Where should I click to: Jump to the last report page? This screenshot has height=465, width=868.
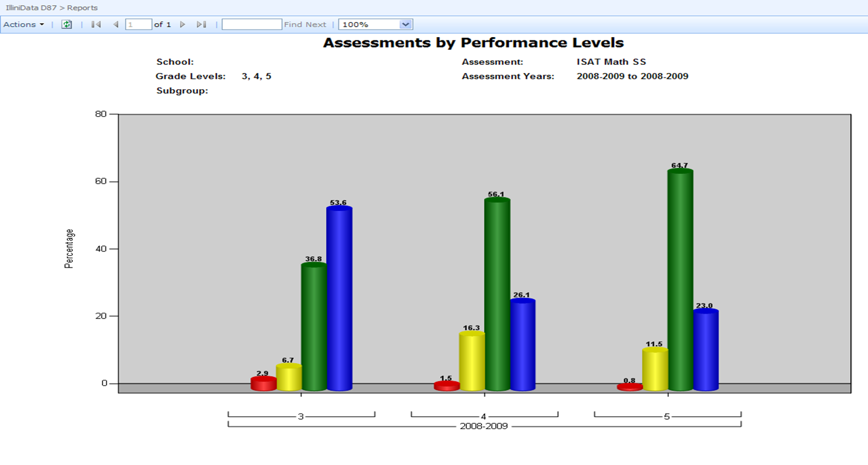201,24
